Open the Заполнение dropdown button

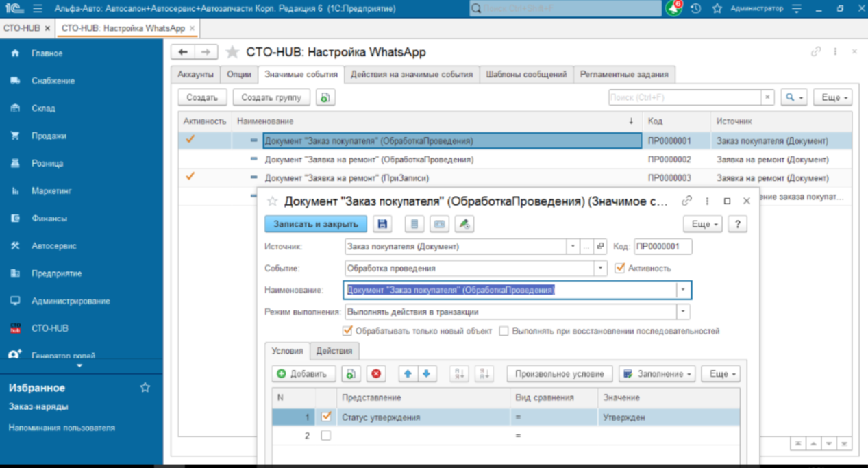pos(657,373)
